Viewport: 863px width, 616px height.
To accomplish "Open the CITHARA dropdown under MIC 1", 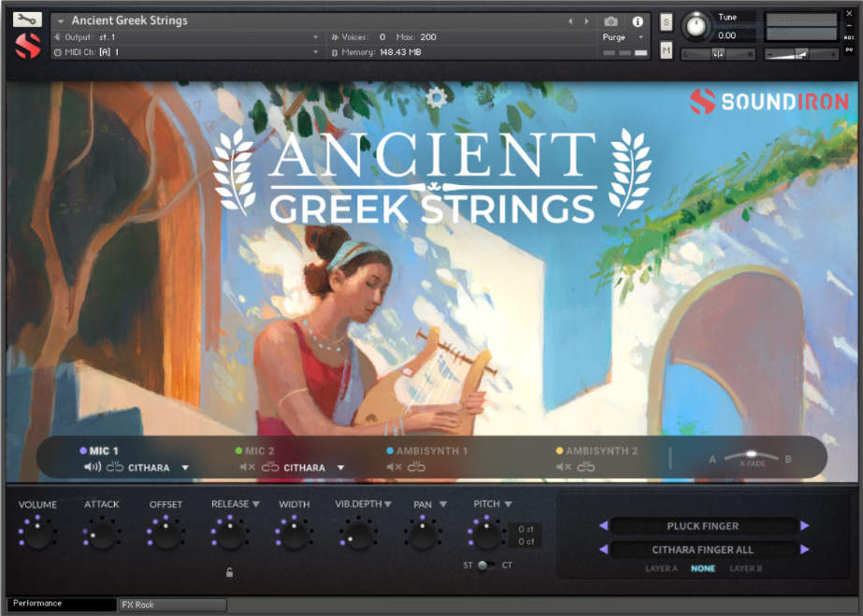I will [x=162, y=467].
